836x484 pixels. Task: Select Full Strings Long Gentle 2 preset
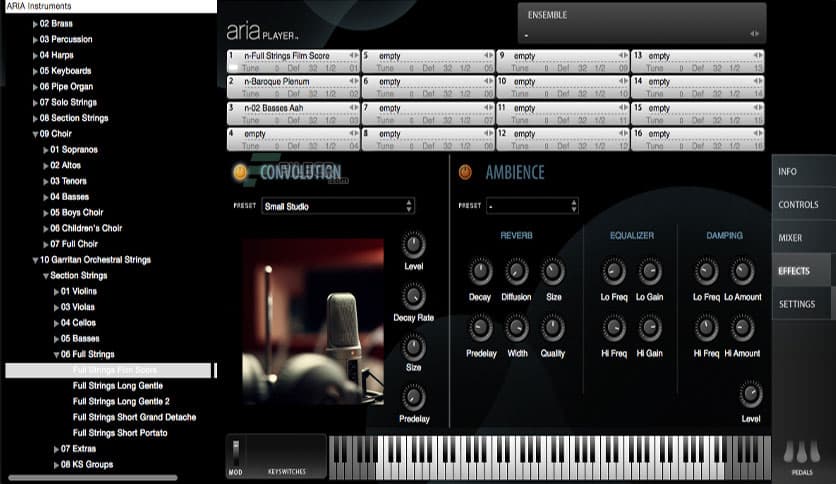tap(121, 401)
